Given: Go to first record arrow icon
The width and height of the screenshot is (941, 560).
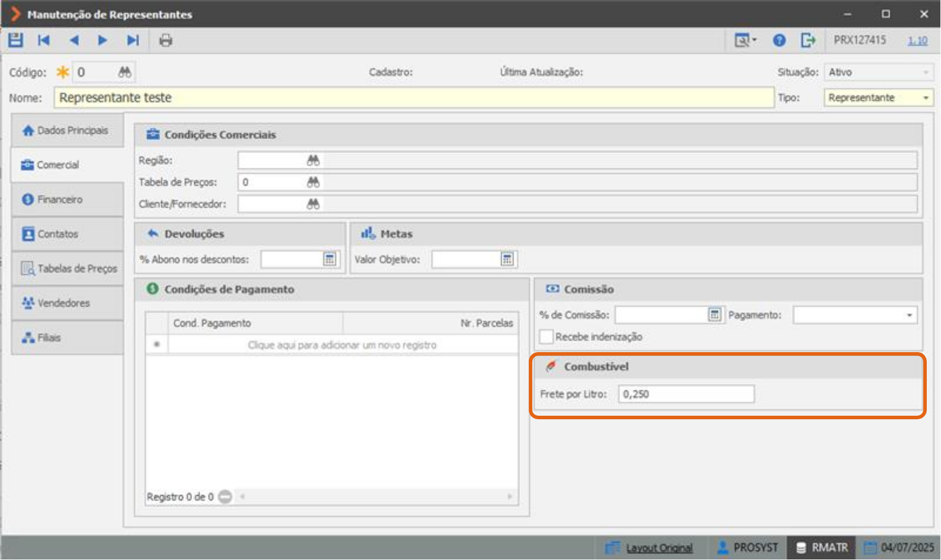Looking at the screenshot, I should pyautogui.click(x=44, y=40).
